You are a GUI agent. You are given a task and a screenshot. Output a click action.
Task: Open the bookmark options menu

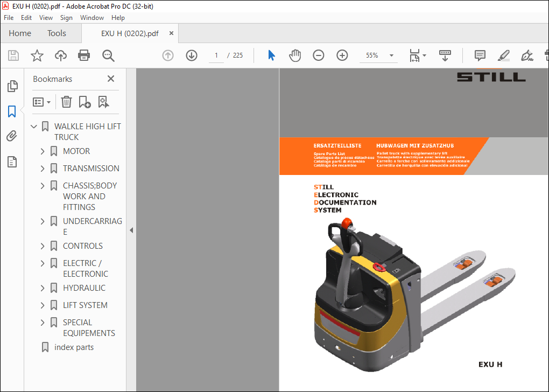tap(41, 102)
